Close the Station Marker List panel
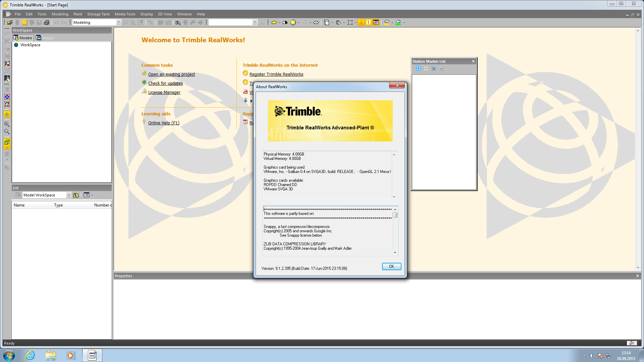 pos(473,61)
